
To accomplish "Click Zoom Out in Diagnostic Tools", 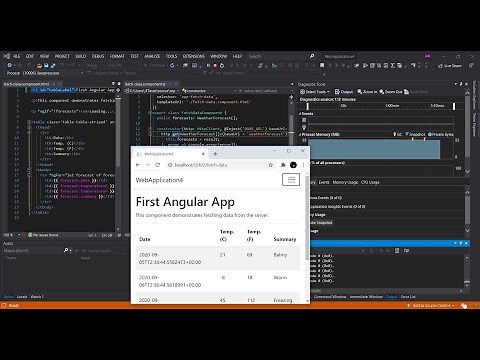I will 391,92.
